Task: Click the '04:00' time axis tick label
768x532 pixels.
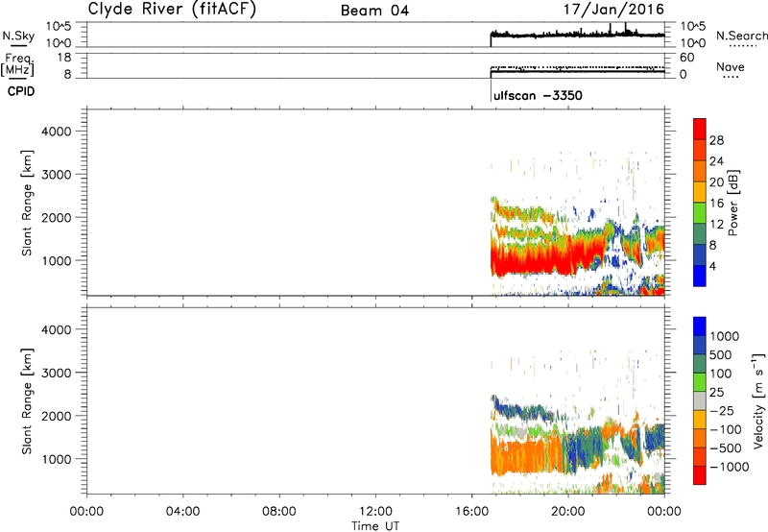Action: tap(183, 512)
